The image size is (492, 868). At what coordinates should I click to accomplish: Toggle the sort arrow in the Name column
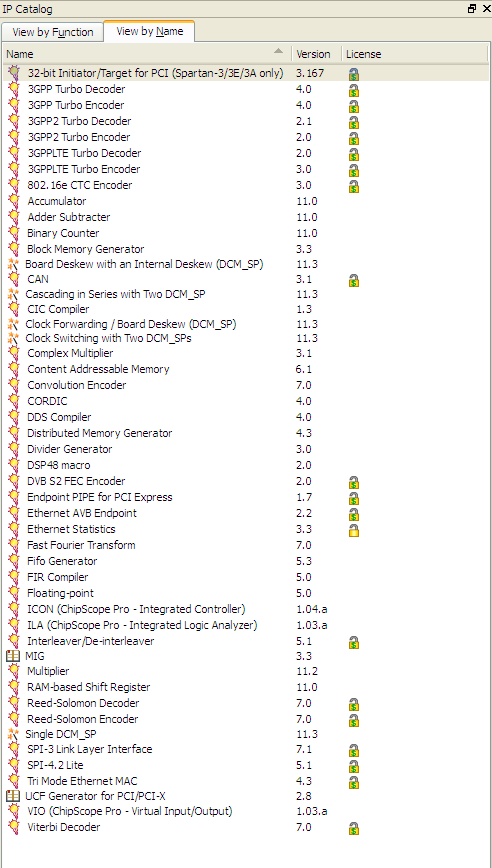coord(279,51)
